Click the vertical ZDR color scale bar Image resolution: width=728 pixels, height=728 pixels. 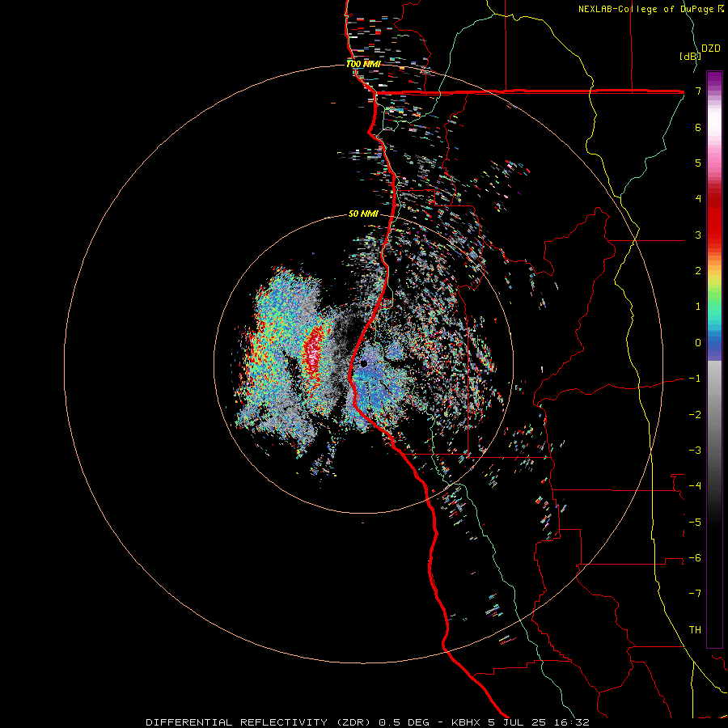[714, 359]
